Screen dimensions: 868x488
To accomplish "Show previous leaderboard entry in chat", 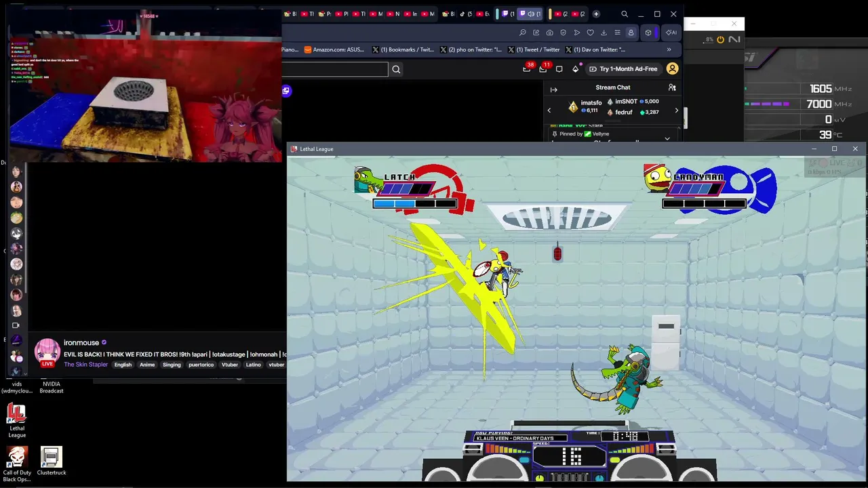I will point(549,110).
